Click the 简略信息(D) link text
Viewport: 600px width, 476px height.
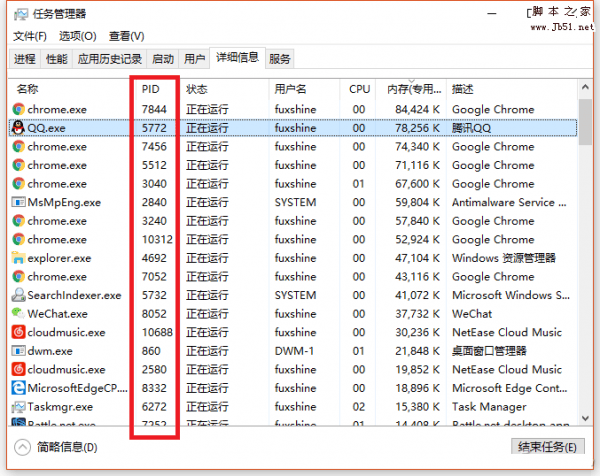(67, 447)
